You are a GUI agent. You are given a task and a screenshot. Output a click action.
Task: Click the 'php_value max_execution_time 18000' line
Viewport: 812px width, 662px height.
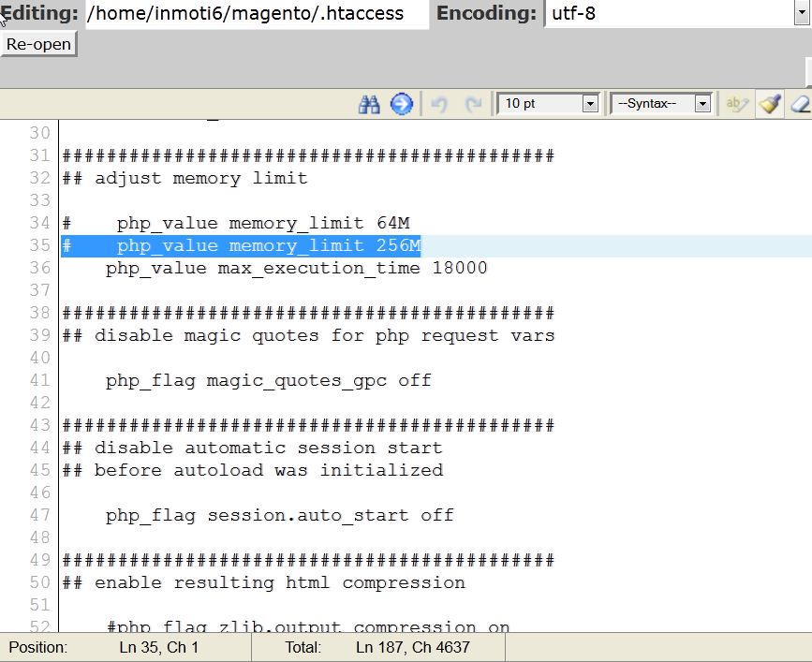click(x=296, y=268)
